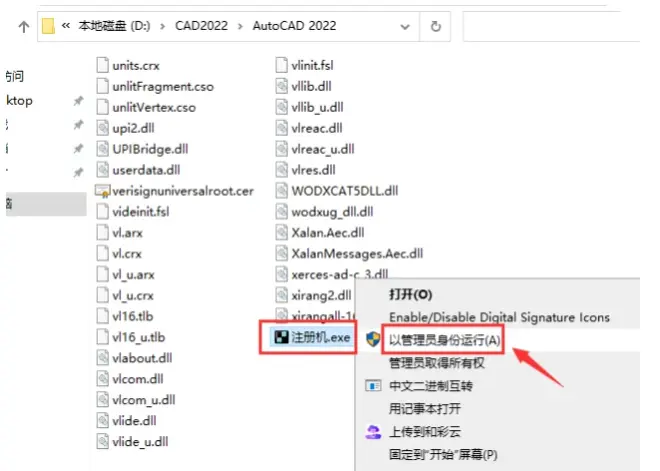
Task: Click the pin icon beside ktop entry
Action: [78, 101]
